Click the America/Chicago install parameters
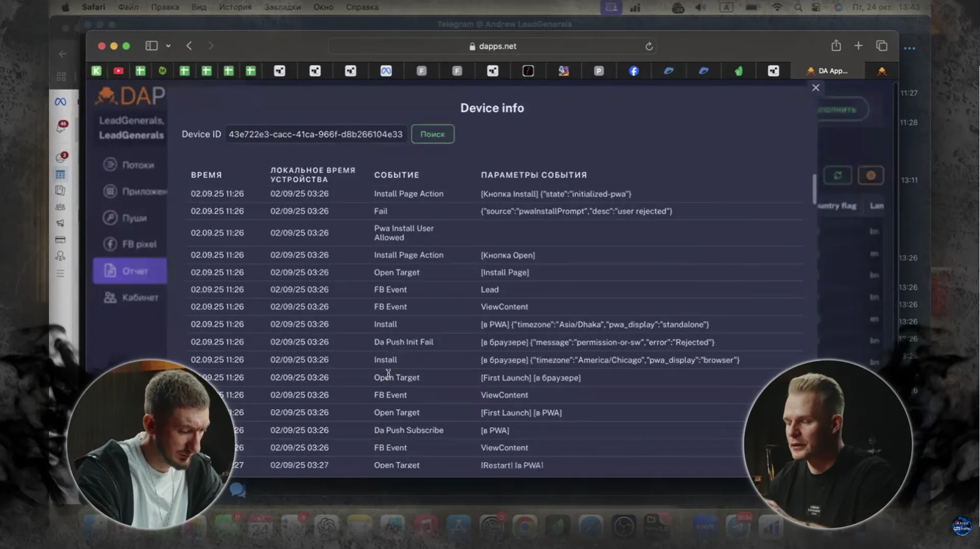Viewport: 980px width, 549px height. pyautogui.click(x=610, y=360)
